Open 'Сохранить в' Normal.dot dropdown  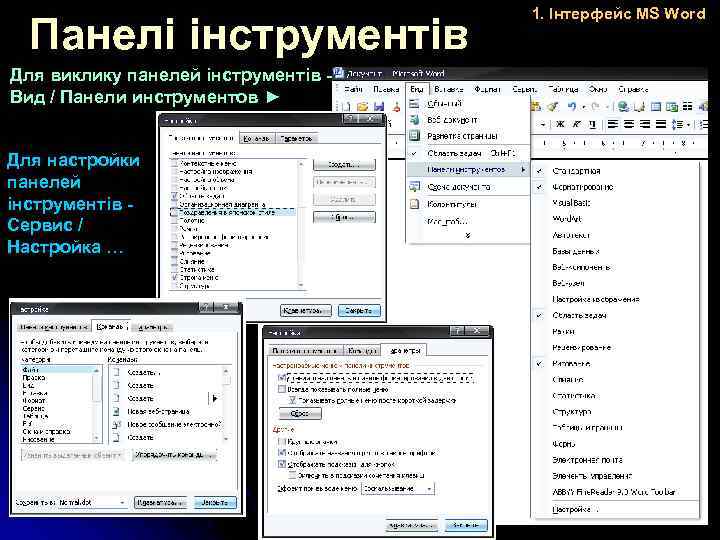(92, 502)
